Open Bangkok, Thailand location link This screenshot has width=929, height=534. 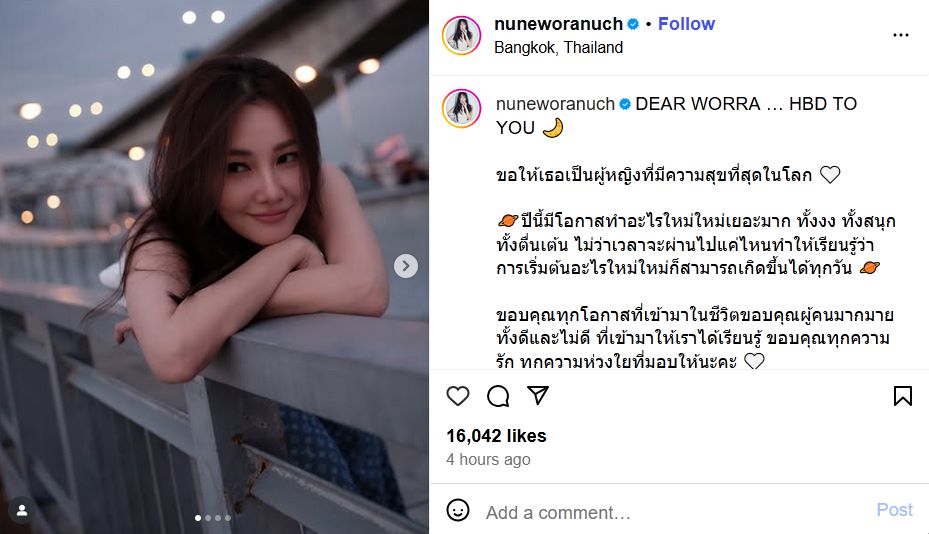(x=558, y=47)
